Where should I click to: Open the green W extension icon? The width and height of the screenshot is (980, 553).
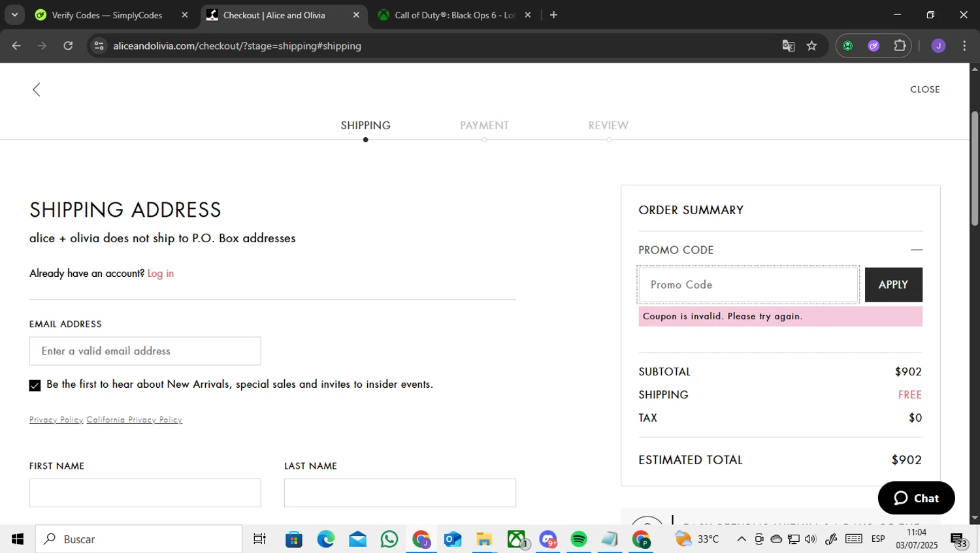(x=848, y=46)
